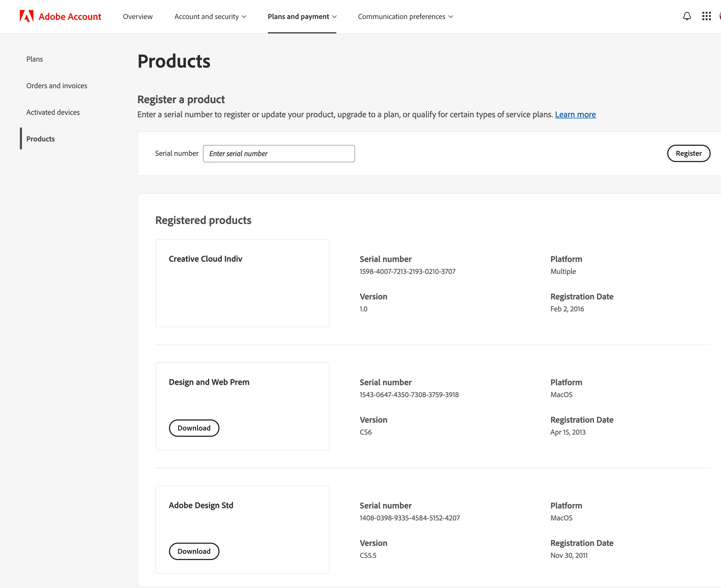The image size is (721, 588).
Task: Open the apps grid launcher
Action: click(x=706, y=16)
